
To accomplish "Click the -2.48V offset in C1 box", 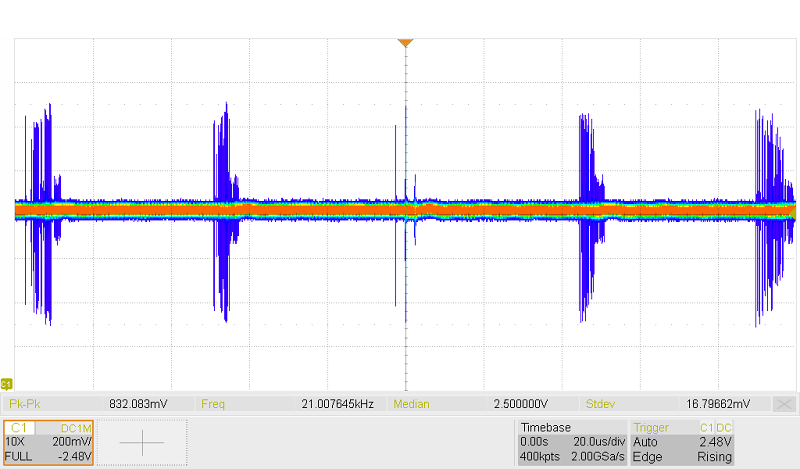I will pos(74,456).
